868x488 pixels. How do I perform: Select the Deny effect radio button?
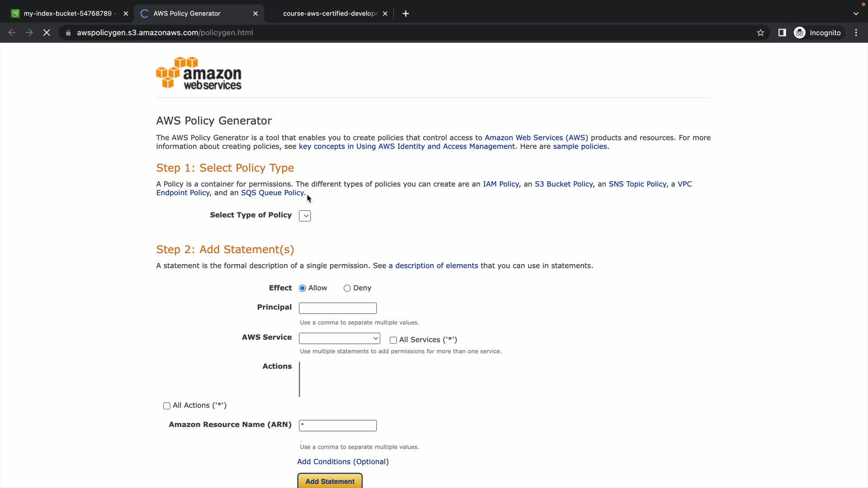(x=347, y=288)
